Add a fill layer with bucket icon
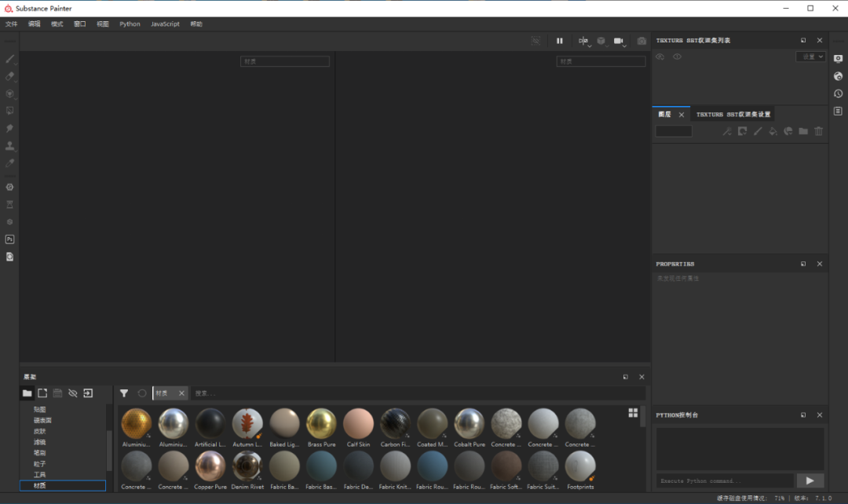This screenshot has height=504, width=848. 773,131
